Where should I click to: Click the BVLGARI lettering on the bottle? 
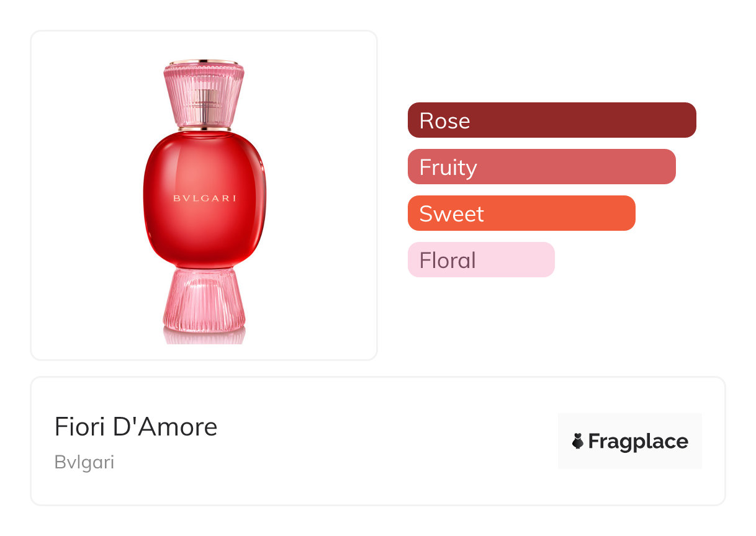tap(204, 199)
